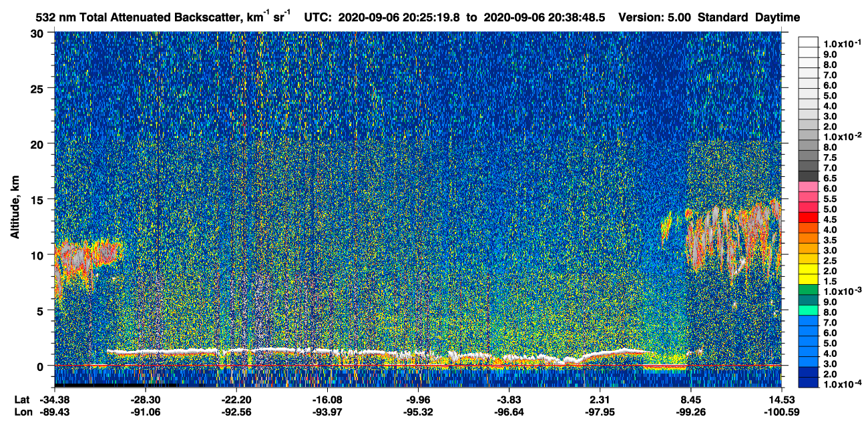868x445 pixels.
Task: Click the 4.5 colorbar label
Action: [x=830, y=219]
